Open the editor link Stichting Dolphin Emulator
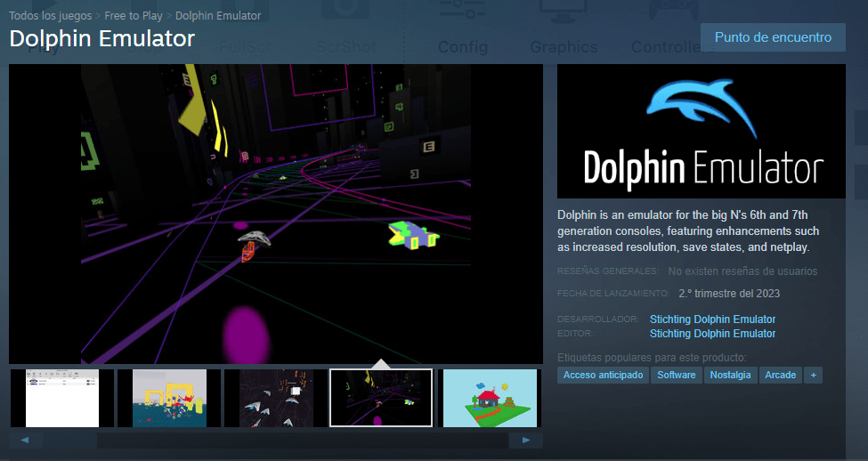 tap(712, 334)
